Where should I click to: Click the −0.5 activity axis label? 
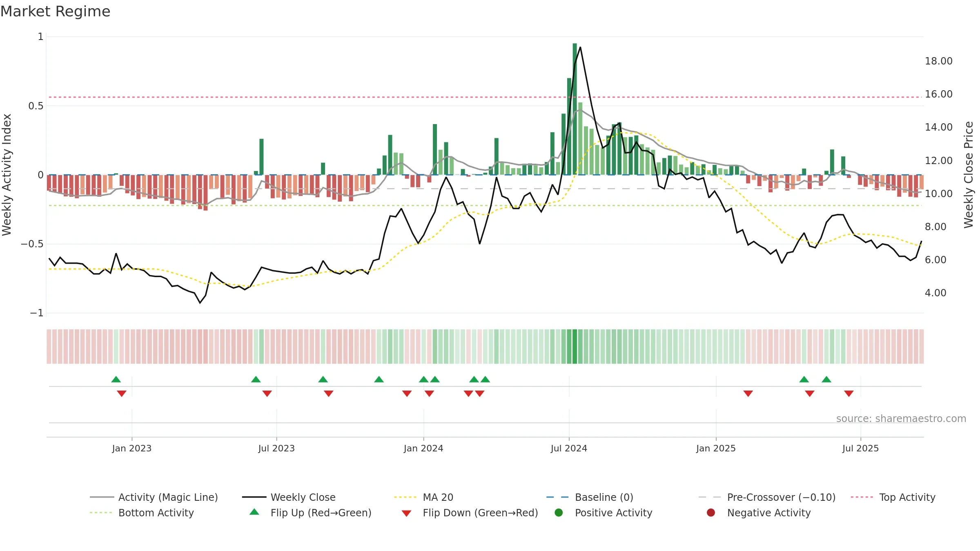pos(32,244)
